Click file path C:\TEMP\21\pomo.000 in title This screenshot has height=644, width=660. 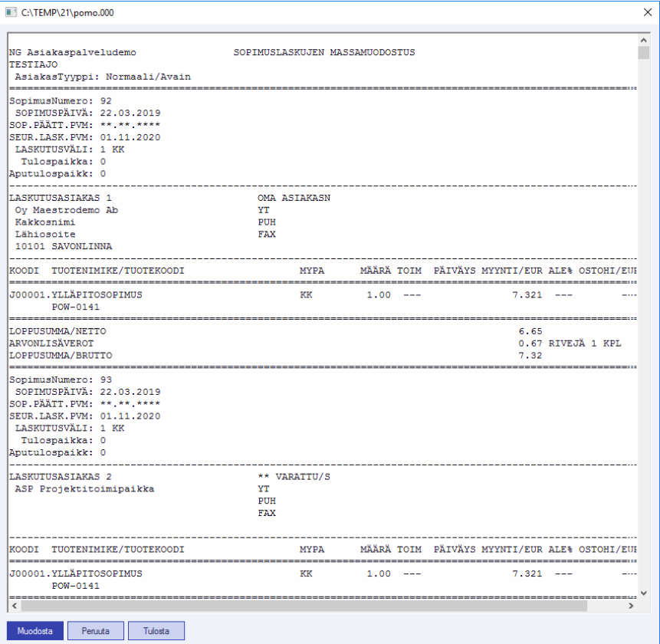[x=67, y=12]
